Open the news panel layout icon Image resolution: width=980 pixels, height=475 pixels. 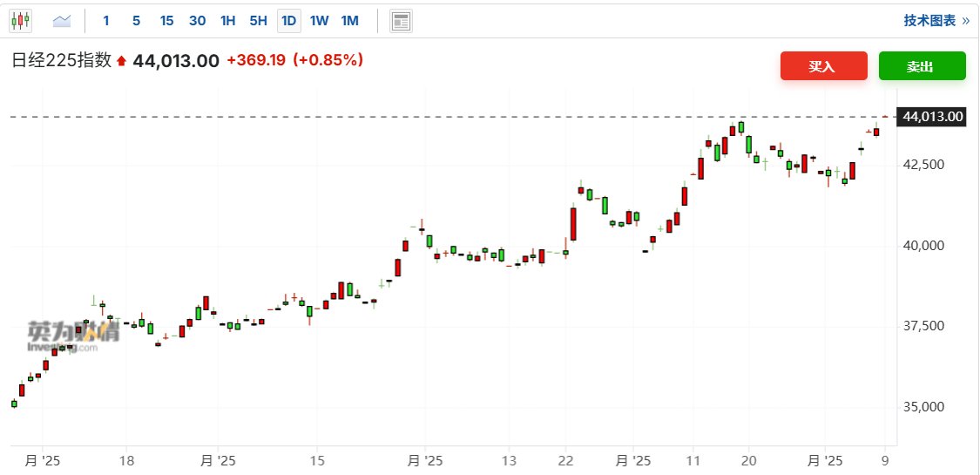(x=401, y=21)
